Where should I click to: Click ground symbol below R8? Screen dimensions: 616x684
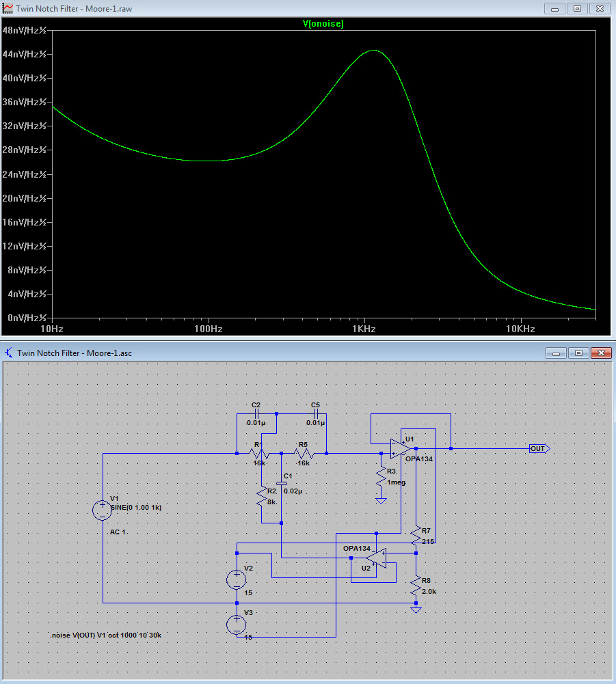[416, 610]
